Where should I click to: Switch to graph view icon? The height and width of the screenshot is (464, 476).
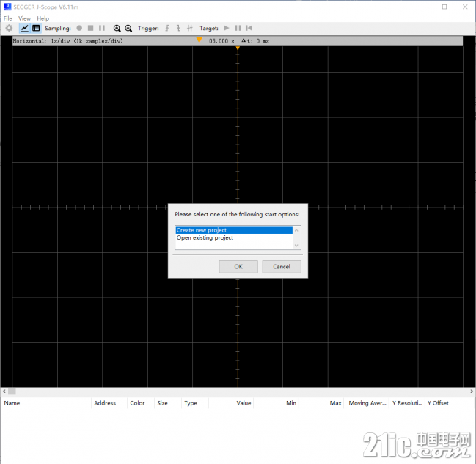pos(25,29)
